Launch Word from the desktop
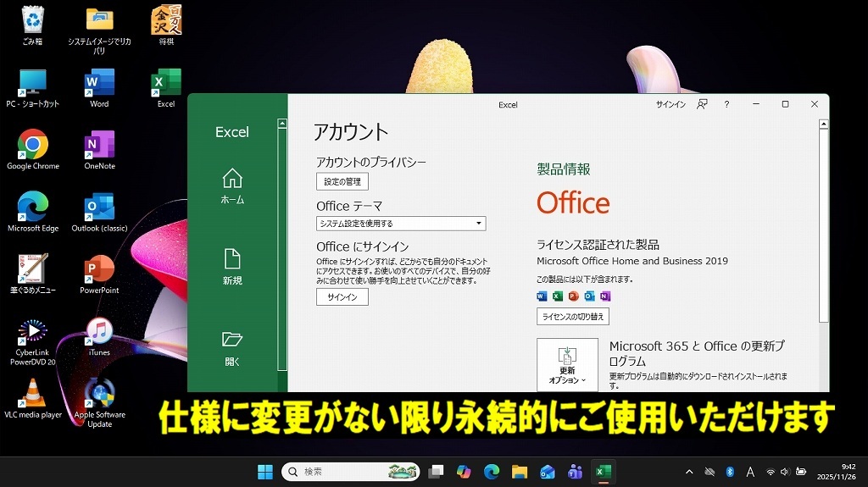The height and width of the screenshot is (487, 868). [100, 87]
